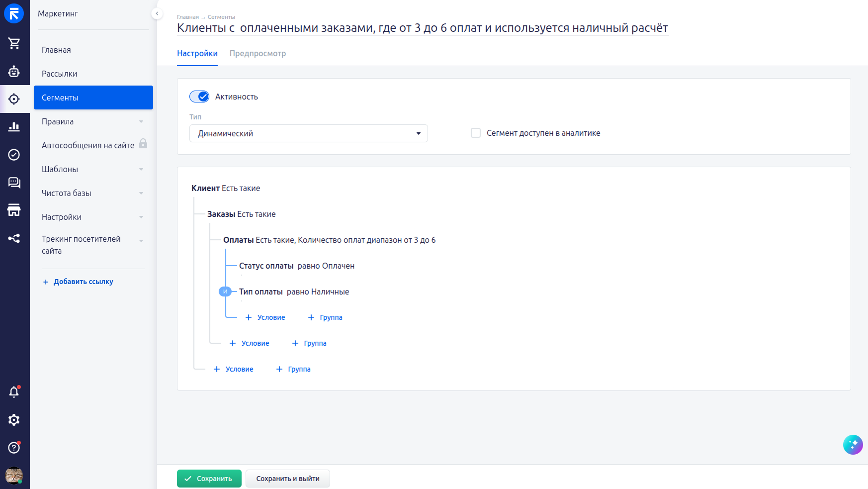Switch to the Предпросмотр tab

[258, 53]
